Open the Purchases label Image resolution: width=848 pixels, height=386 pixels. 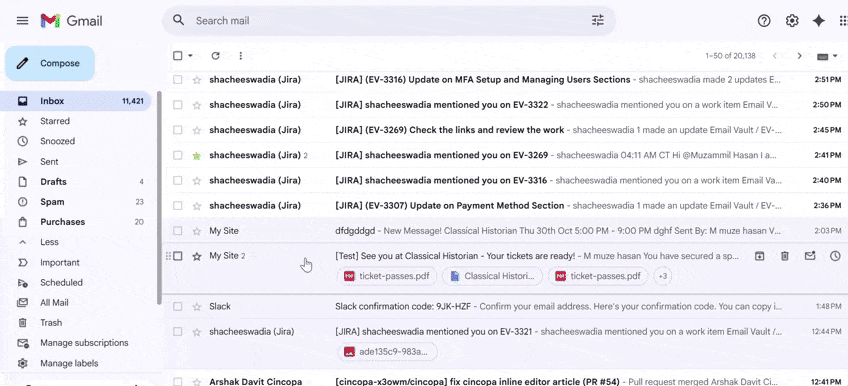[77, 222]
